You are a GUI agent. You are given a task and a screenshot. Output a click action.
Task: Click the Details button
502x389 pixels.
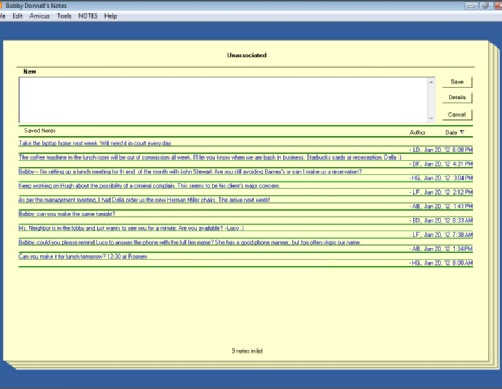[457, 97]
